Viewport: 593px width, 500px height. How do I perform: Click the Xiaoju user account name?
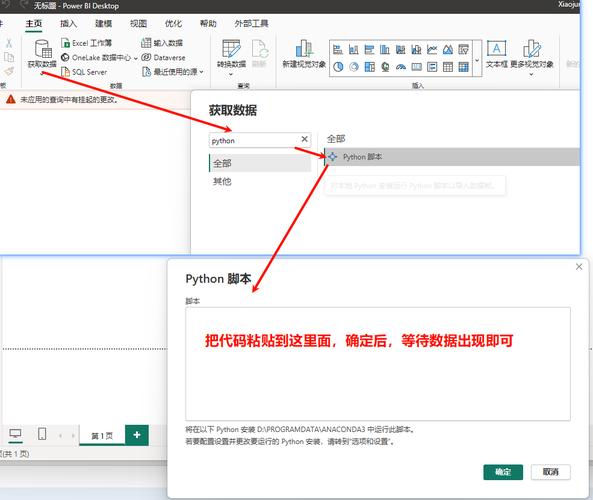tap(569, 5)
